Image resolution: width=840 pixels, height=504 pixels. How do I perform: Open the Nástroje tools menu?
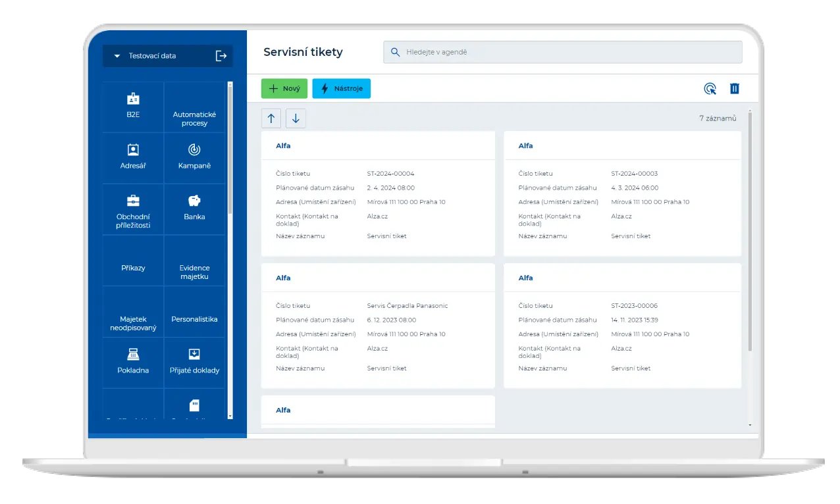click(x=341, y=89)
